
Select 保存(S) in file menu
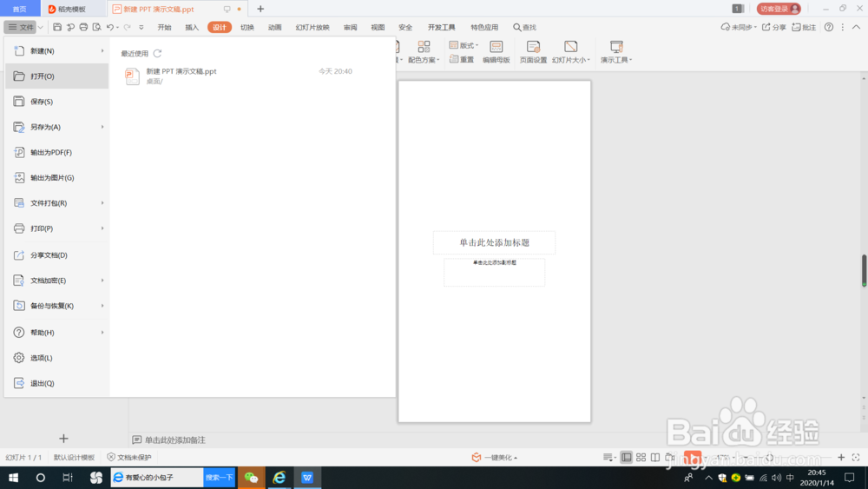[57, 102]
